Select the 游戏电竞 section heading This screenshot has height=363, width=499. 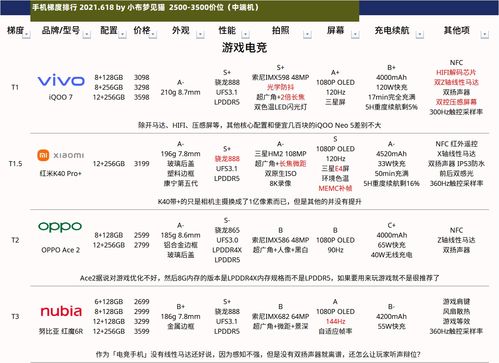tap(244, 48)
